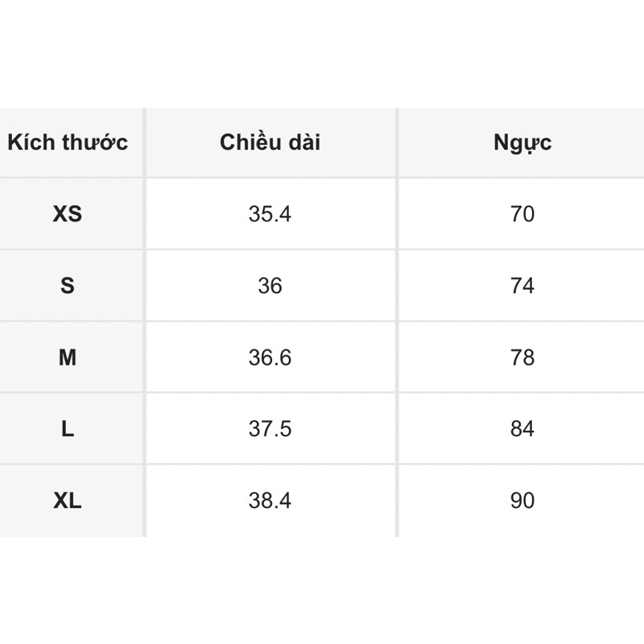644x644 pixels.
Task: Click the divider between Kích thước and Chiều dài
Action: (145, 322)
